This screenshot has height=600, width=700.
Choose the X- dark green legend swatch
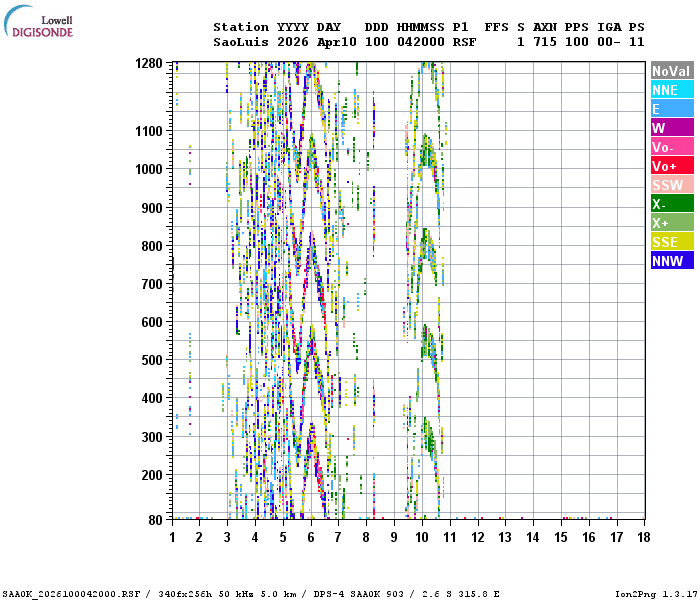[x=671, y=204]
